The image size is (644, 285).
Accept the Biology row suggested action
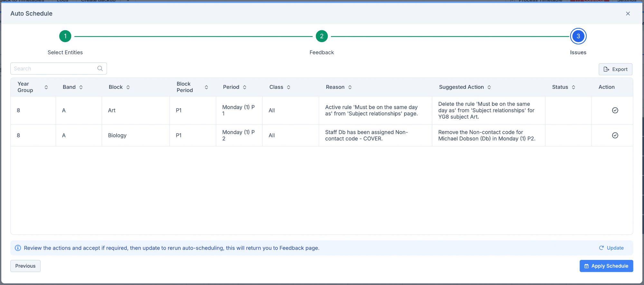(615, 135)
